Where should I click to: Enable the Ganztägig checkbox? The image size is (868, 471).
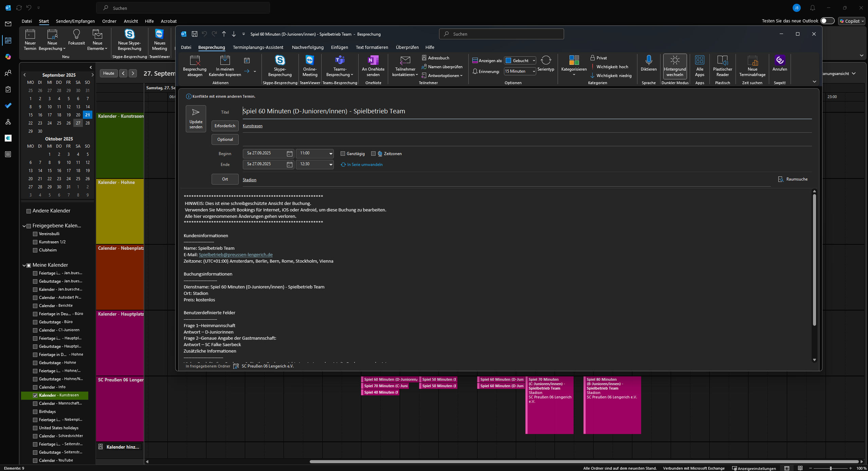pos(343,154)
